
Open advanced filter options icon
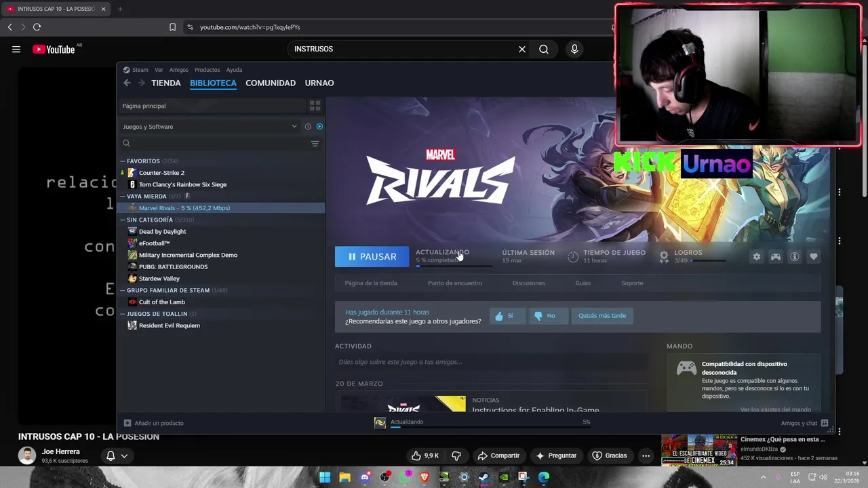pos(315,144)
